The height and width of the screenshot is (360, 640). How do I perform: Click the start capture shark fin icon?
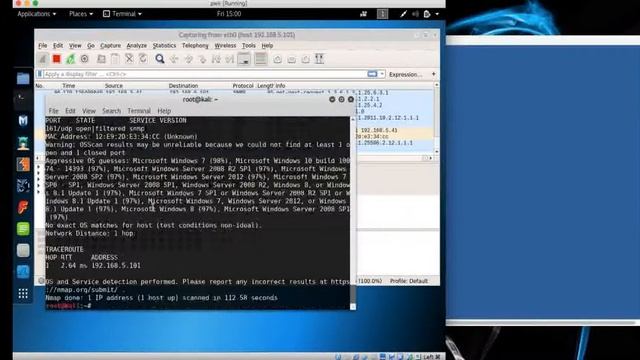coord(42,59)
